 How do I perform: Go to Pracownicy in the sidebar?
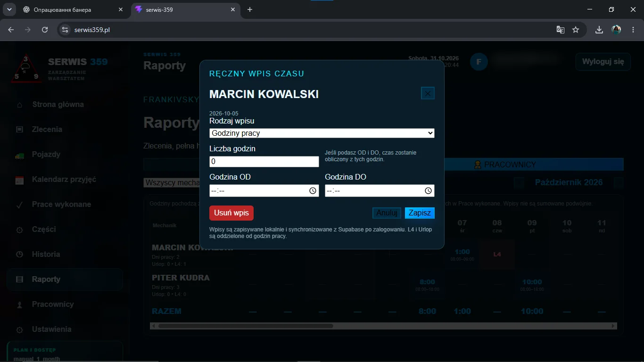tap(65, 304)
